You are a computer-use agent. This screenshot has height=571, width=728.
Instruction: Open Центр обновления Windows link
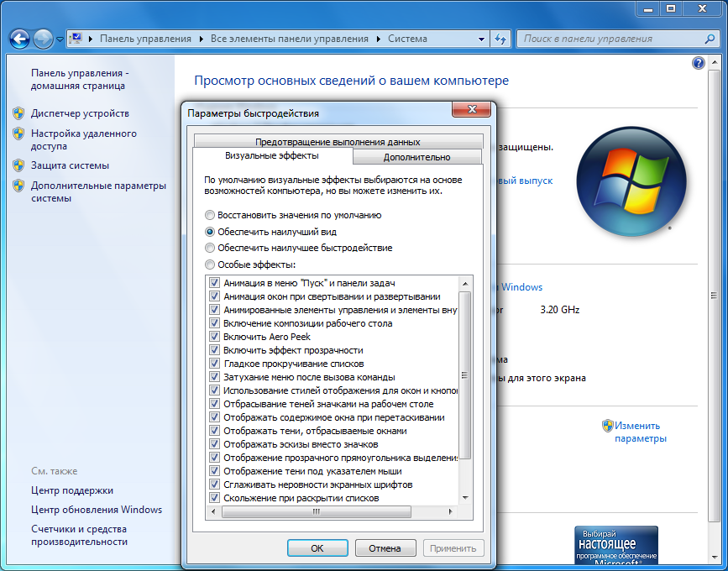click(x=97, y=510)
